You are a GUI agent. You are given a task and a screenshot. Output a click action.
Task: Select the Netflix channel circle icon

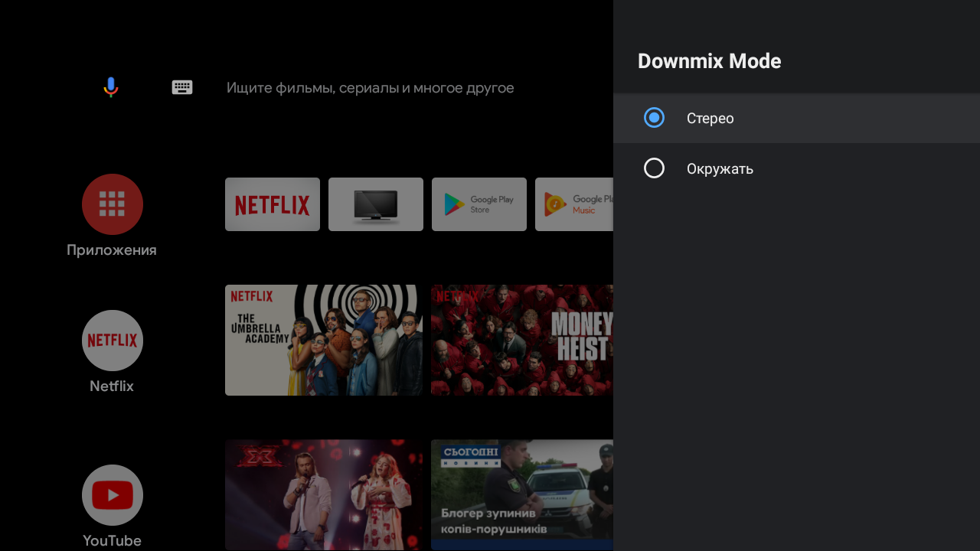tap(113, 341)
